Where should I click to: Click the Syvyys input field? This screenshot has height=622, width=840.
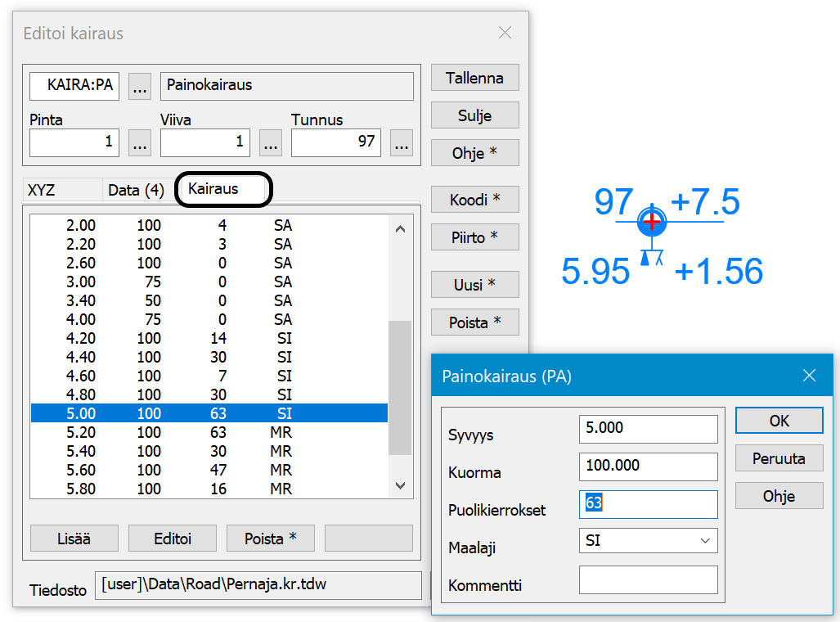(x=648, y=428)
